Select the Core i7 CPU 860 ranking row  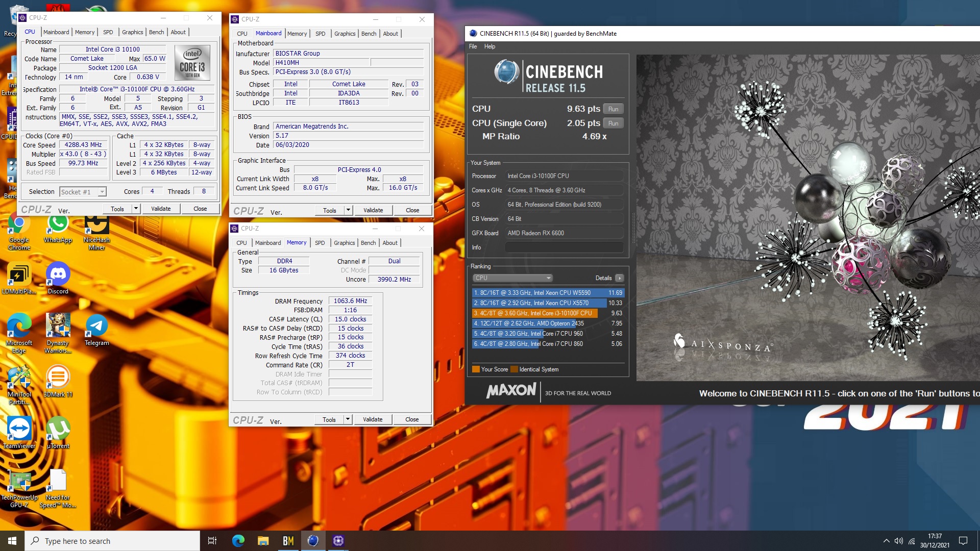(x=548, y=344)
